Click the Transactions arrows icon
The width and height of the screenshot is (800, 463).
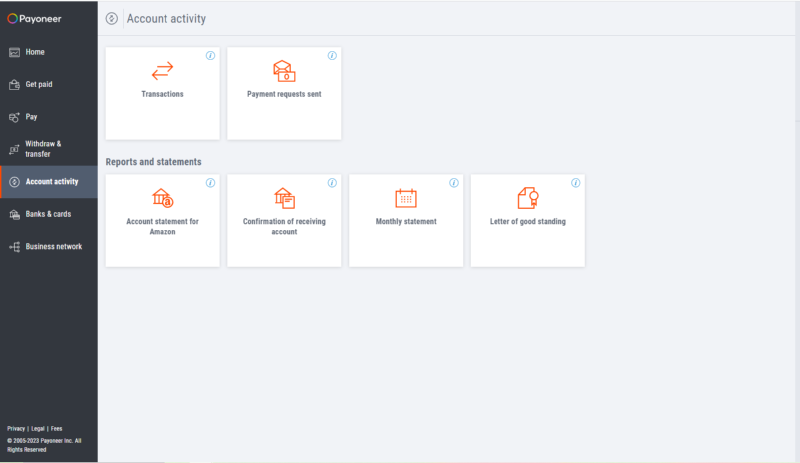click(x=162, y=70)
